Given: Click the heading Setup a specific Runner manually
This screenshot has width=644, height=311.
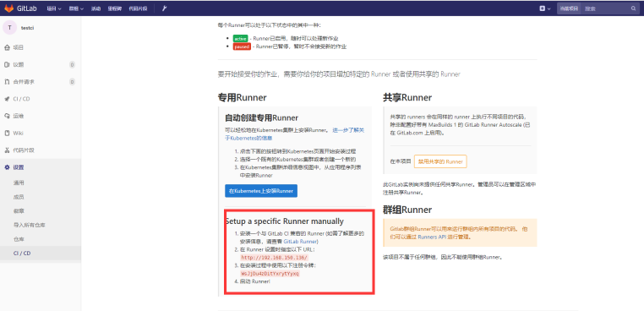Looking at the screenshot, I should pos(284,221).
